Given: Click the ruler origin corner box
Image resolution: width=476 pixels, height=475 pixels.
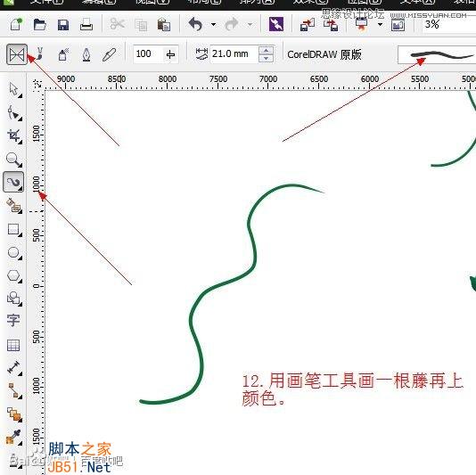Looking at the screenshot, I should (37, 83).
